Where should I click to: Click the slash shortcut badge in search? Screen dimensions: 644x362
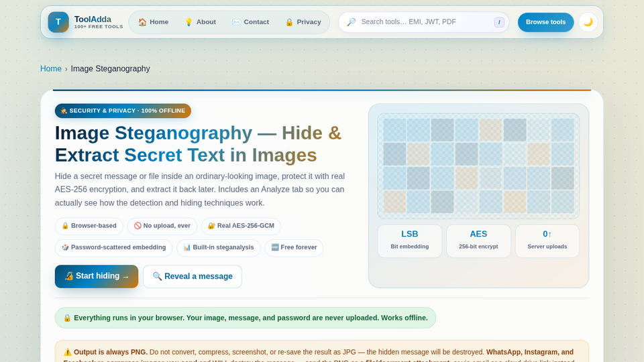click(x=499, y=22)
